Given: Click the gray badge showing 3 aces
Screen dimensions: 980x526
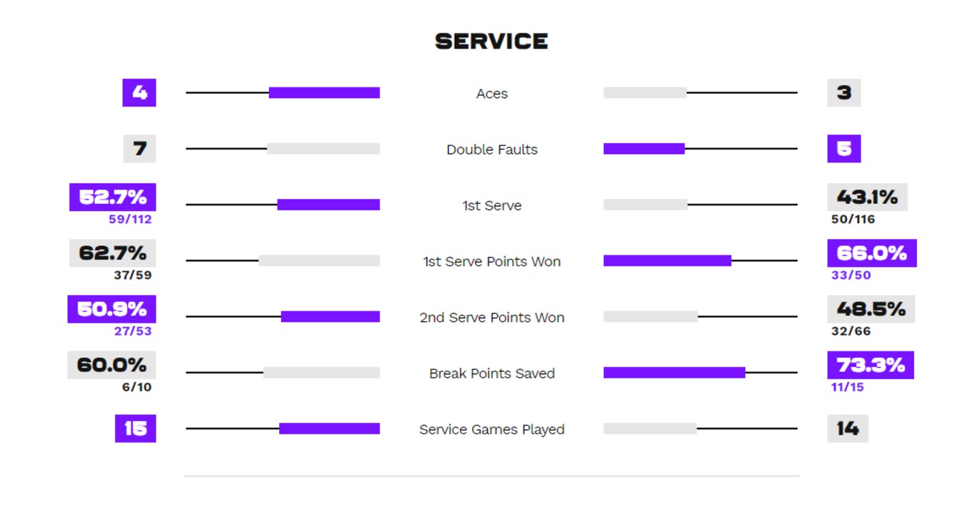Looking at the screenshot, I should 844,93.
